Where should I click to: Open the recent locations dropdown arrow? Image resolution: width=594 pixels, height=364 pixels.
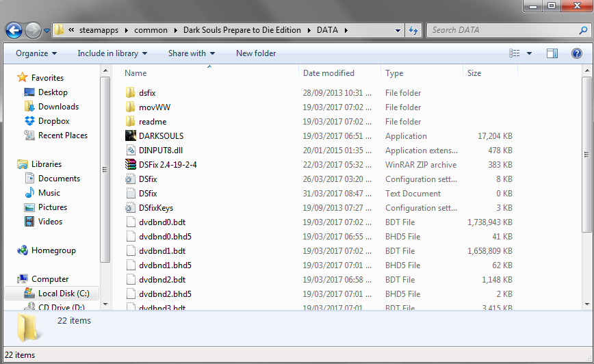(47, 31)
